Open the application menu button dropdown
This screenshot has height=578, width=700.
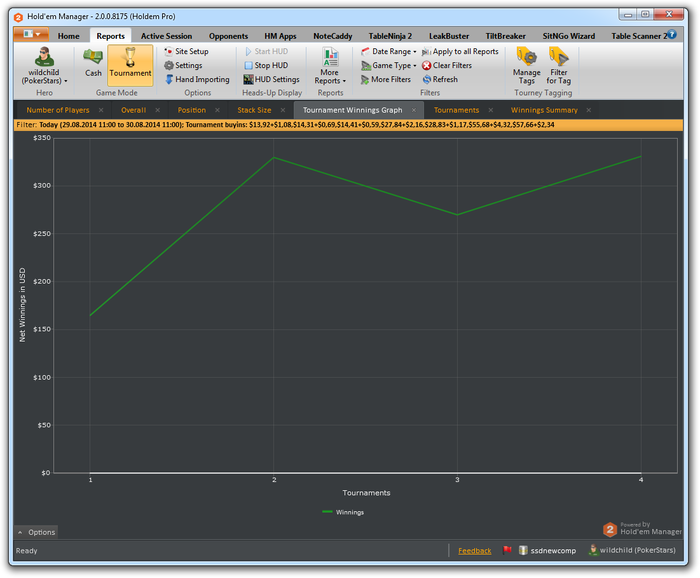pyautogui.click(x=31, y=34)
